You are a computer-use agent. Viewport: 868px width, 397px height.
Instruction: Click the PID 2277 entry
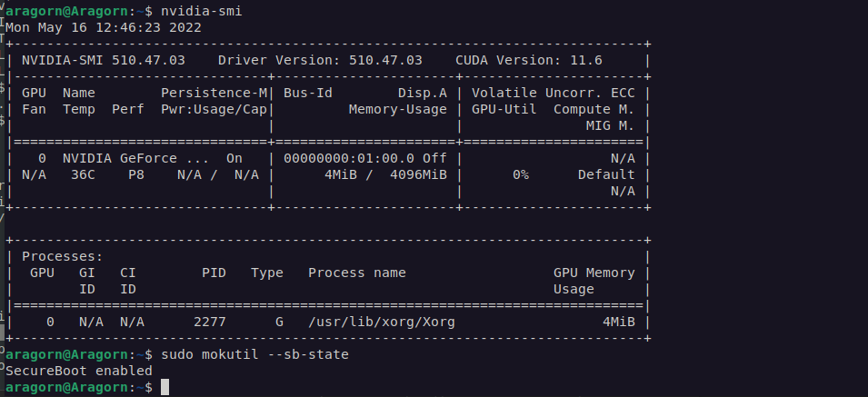tap(209, 322)
